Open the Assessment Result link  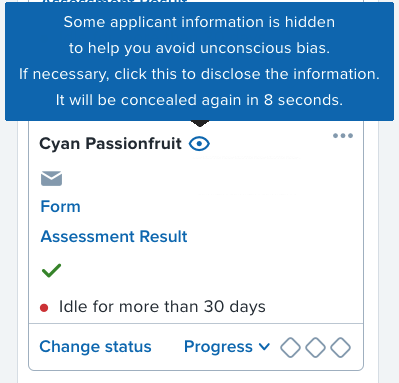(x=114, y=236)
